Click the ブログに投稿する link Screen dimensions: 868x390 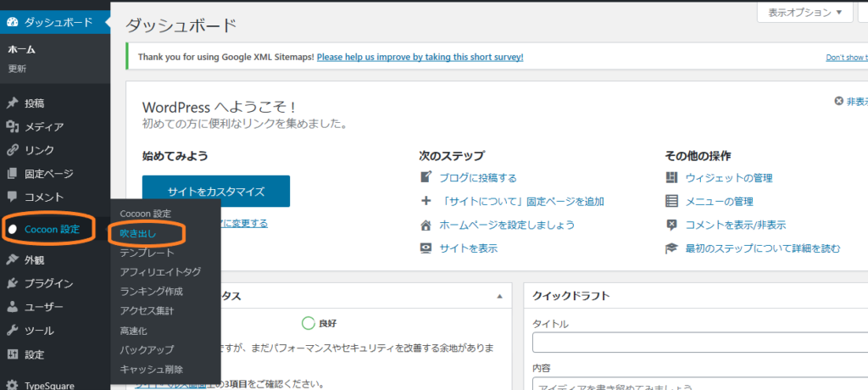pos(478,178)
